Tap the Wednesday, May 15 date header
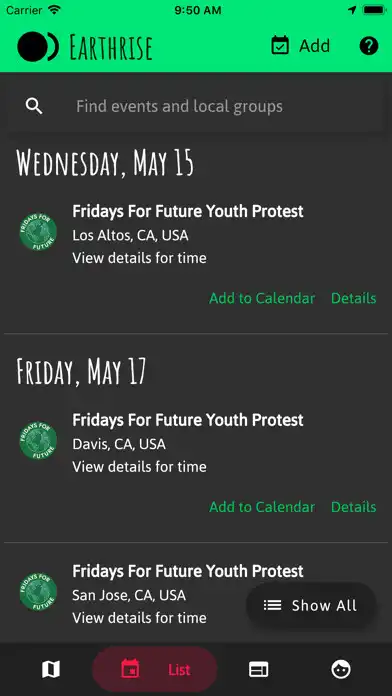The height and width of the screenshot is (696, 392). (105, 163)
